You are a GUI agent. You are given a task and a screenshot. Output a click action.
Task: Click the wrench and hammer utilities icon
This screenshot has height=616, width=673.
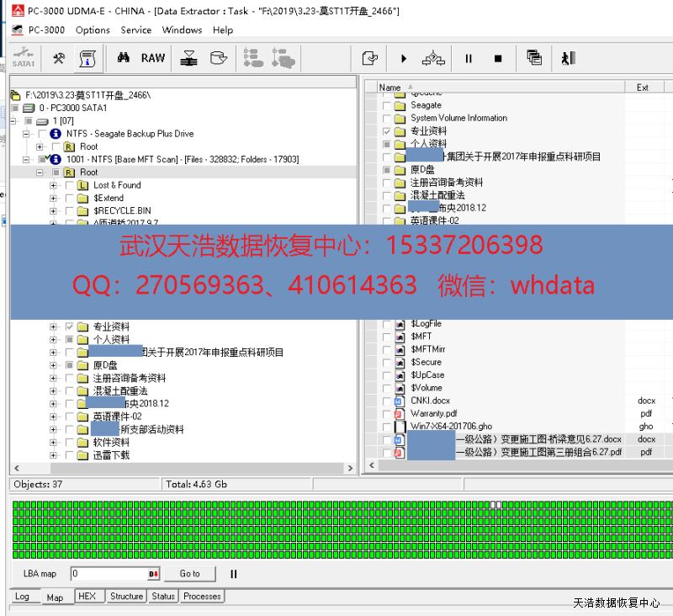(x=59, y=58)
